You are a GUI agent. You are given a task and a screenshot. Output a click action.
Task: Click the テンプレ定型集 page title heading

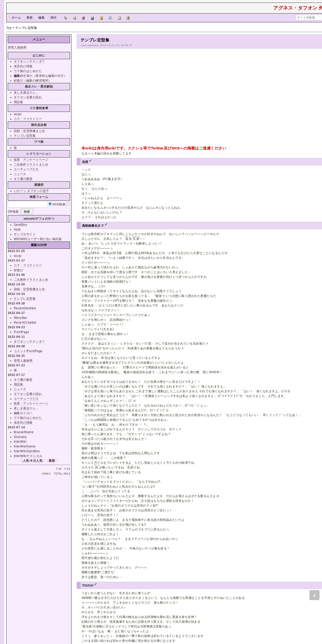click(95, 40)
